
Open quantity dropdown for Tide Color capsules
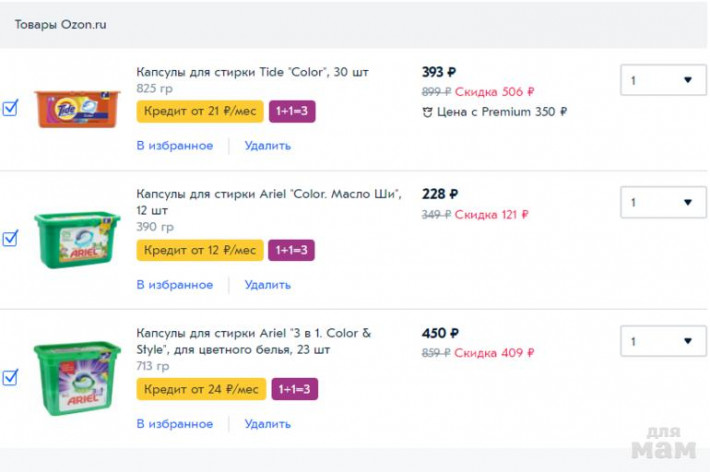[x=663, y=80]
